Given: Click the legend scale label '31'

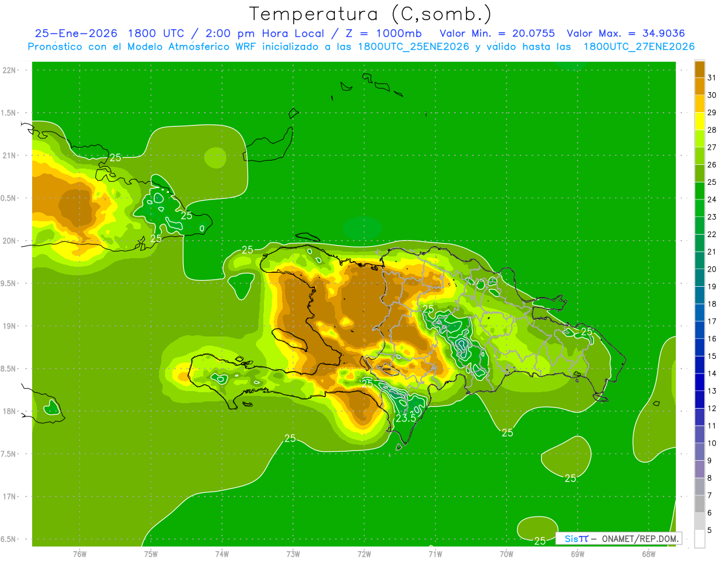Looking at the screenshot, I should (712, 78).
